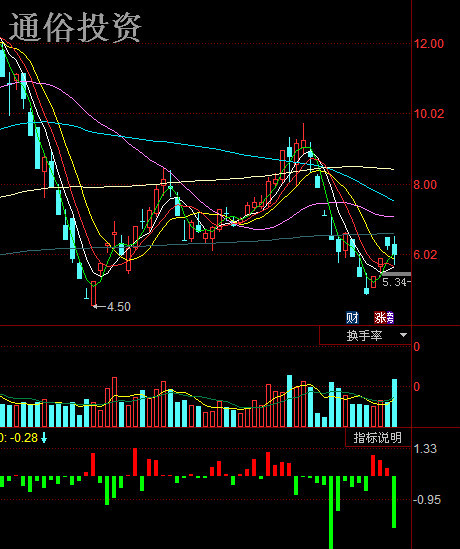Image resolution: width=460 pixels, height=549 pixels.
Task: Click the 1.33 indicator axis value
Action: click(x=425, y=449)
